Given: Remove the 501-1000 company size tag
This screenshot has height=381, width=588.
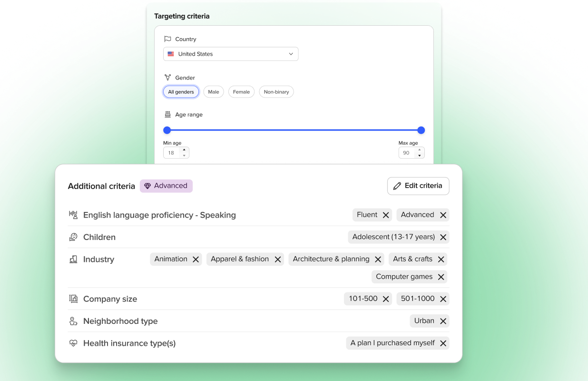Looking at the screenshot, I should click(443, 299).
